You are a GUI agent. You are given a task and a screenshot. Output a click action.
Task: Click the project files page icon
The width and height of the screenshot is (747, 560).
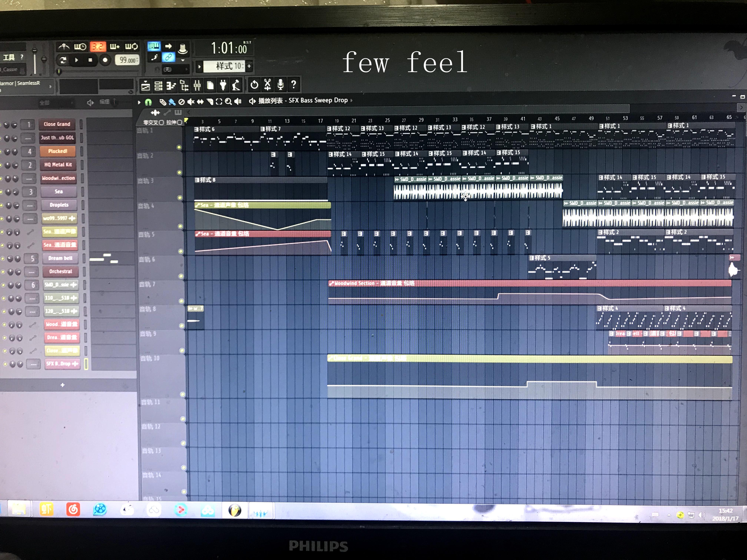(x=210, y=85)
